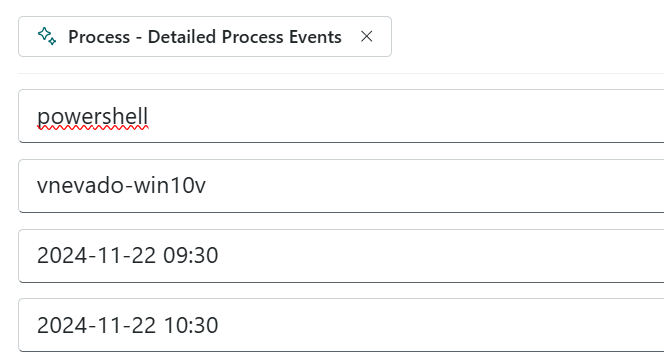Click the 10:30 time value
This screenshot has width=664, height=361.
pos(191,325)
